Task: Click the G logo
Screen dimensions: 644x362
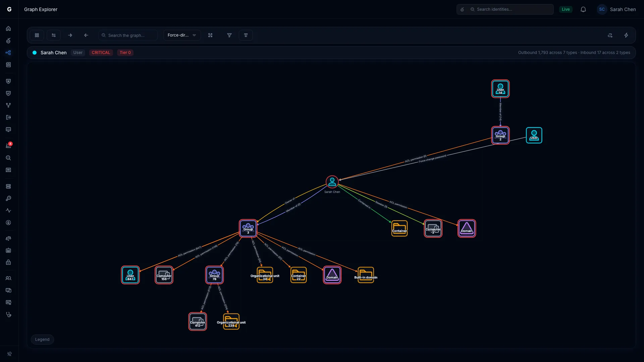Action: pyautogui.click(x=9, y=9)
